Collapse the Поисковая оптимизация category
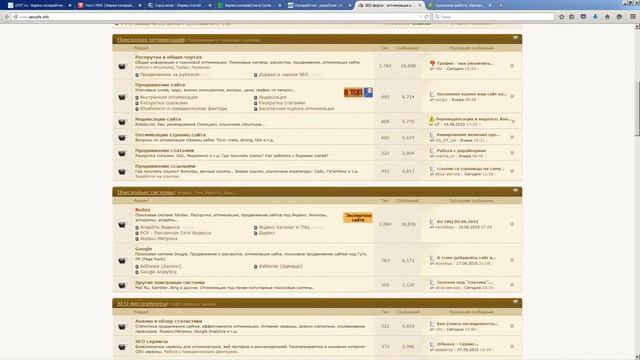 click(516, 38)
